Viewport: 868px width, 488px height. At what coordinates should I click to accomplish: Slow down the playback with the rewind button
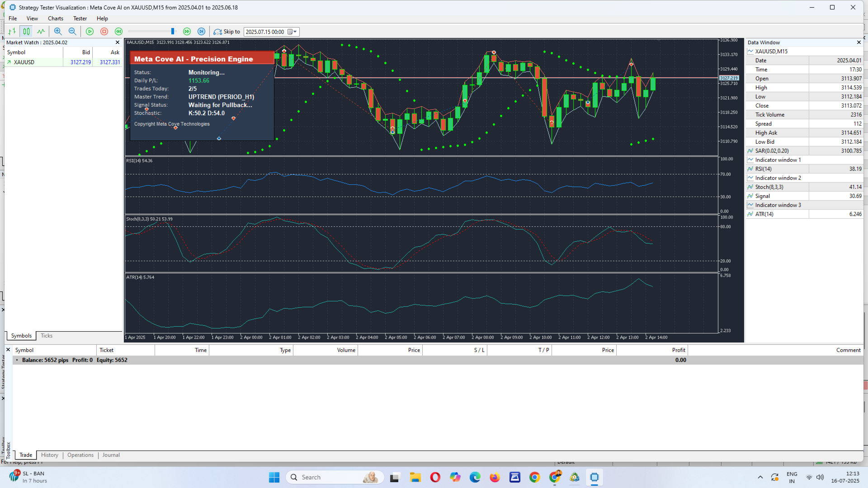click(118, 32)
